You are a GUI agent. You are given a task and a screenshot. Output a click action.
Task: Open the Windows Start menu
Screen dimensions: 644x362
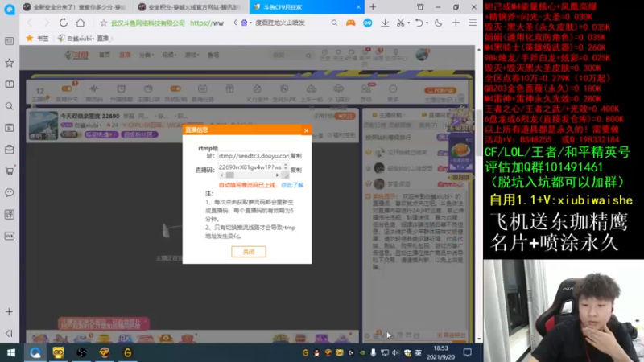pyautogui.click(x=11, y=352)
